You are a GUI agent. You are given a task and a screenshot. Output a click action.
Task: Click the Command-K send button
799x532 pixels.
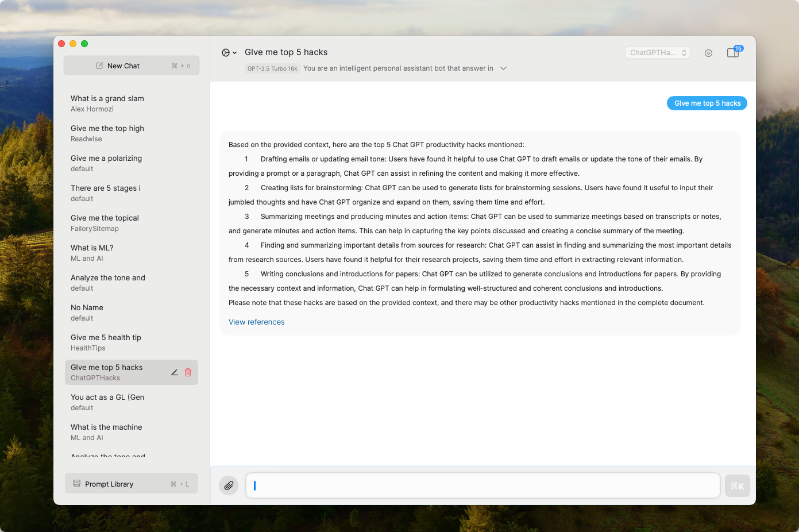(x=737, y=485)
